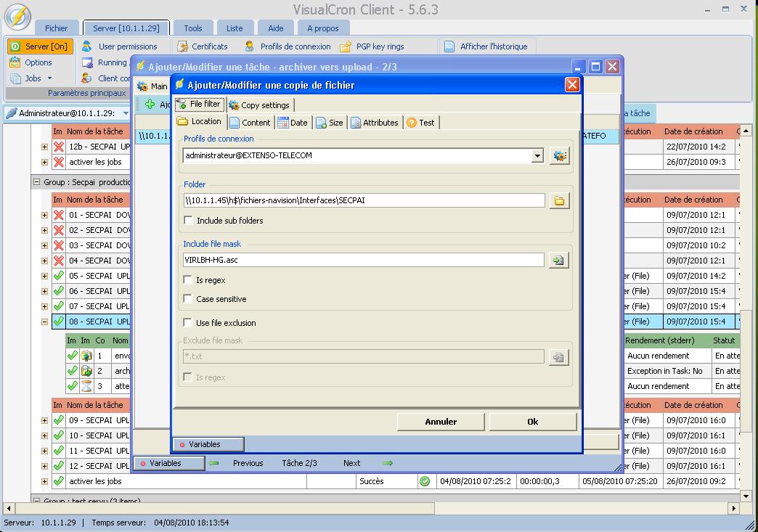
Task: Click the Annuler button
Action: click(x=441, y=422)
